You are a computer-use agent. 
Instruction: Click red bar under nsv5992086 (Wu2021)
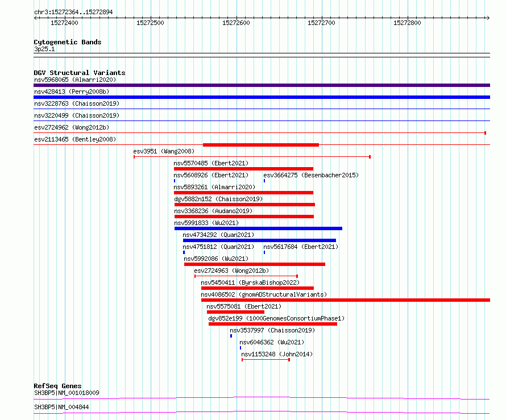255,264
